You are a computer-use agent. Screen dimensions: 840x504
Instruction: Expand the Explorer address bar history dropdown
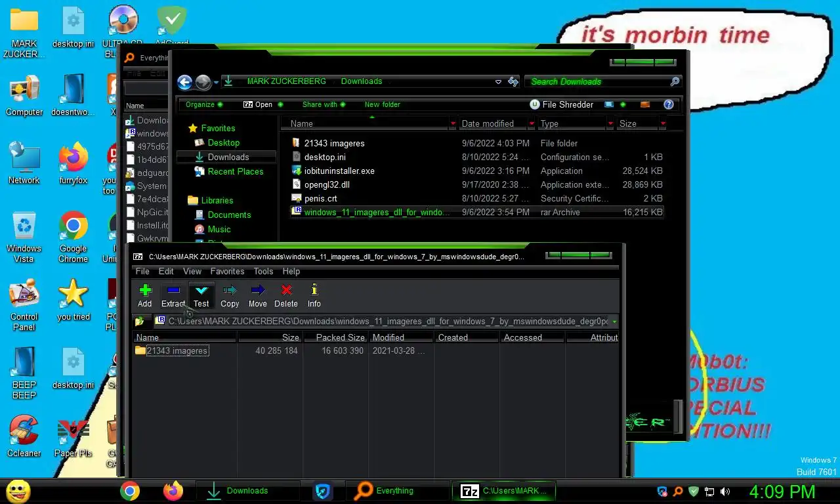(x=498, y=81)
